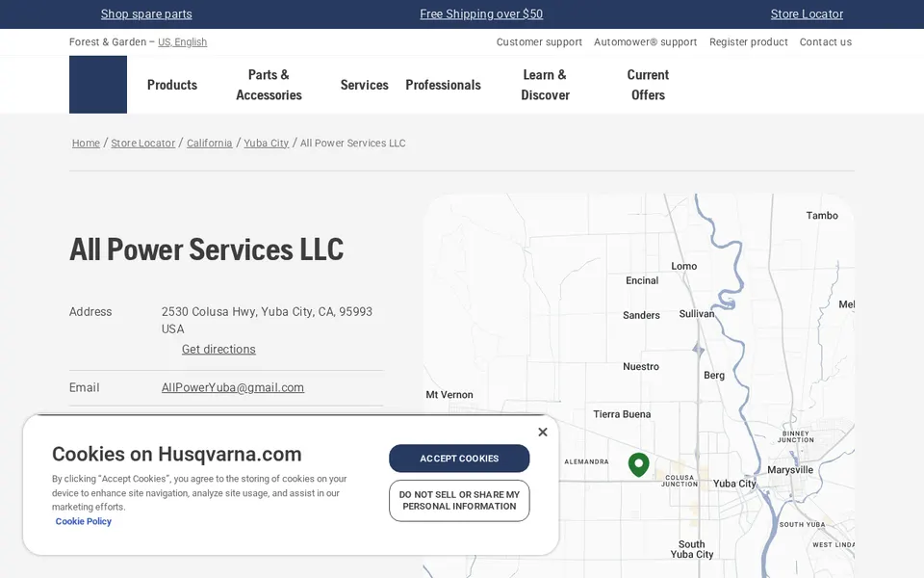Open Register product page

click(749, 41)
